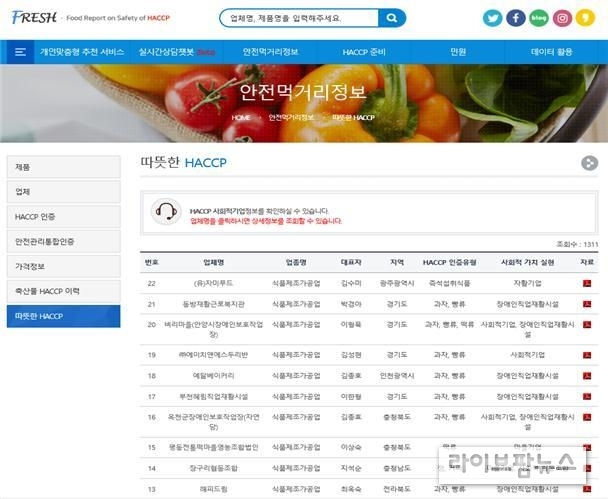608x499 pixels.
Task: Open 개인맞춤형 추천 서비스 menu
Action: (x=82, y=52)
